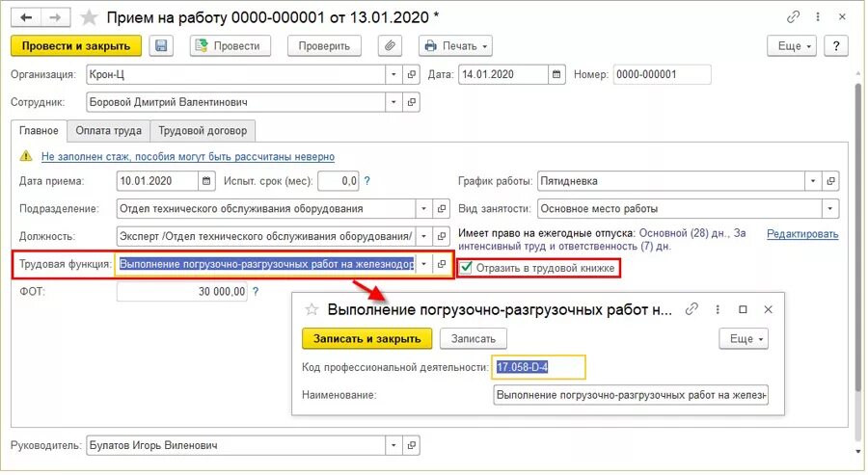Open the Печать dropdown menu
Image resolution: width=868 pixels, height=475 pixels.
click(x=455, y=46)
